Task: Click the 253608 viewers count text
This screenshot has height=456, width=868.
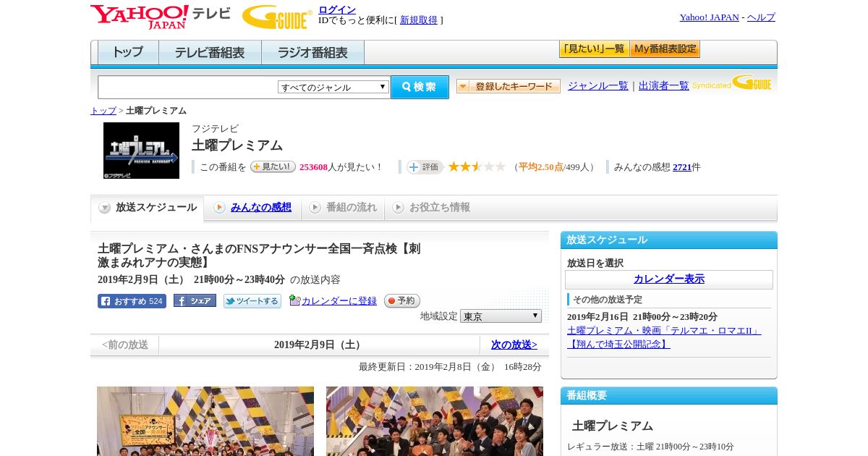Action: 313,167
